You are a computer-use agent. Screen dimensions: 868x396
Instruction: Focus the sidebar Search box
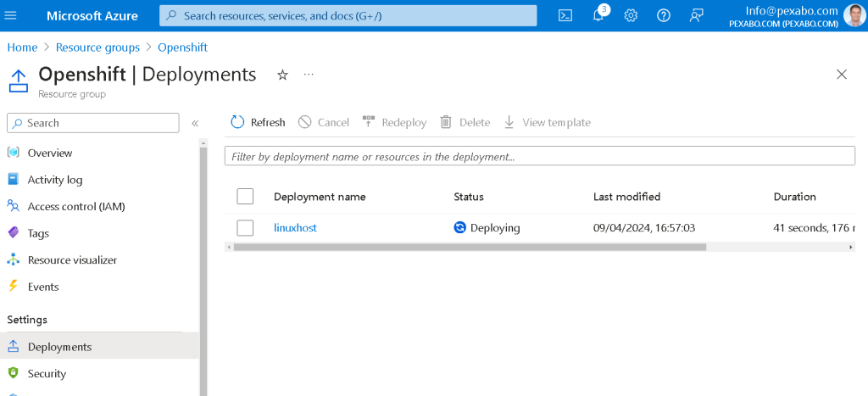coord(93,123)
